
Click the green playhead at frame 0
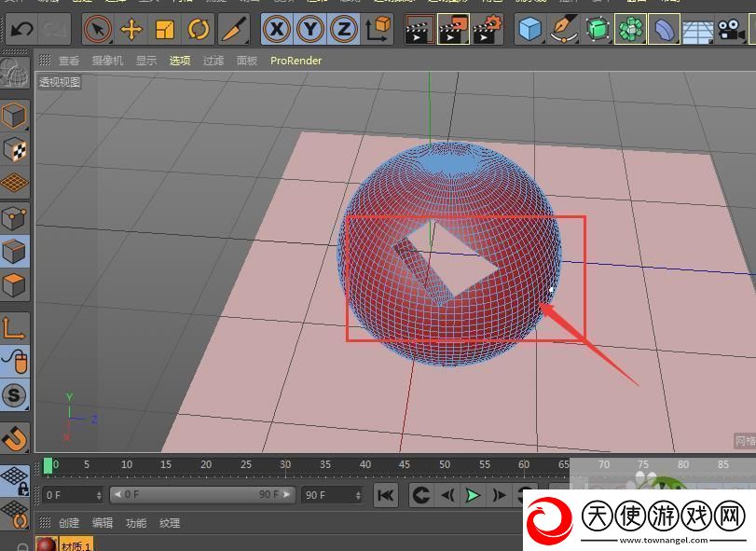click(48, 465)
